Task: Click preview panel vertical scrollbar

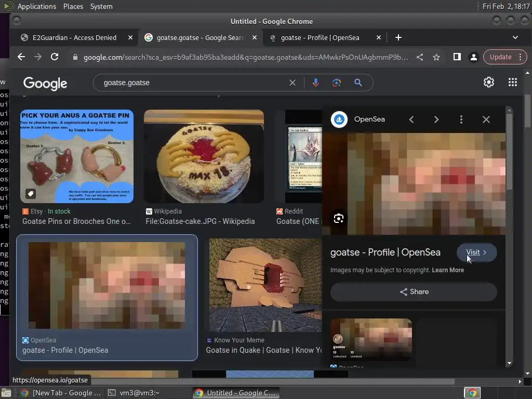Action: pos(509,153)
